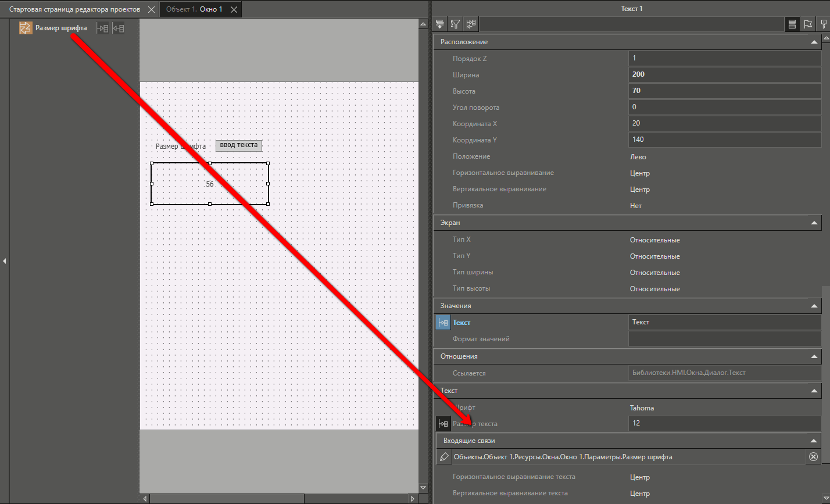Collapse the Входящие связи section
Image resolution: width=830 pixels, height=504 pixels.
point(814,441)
